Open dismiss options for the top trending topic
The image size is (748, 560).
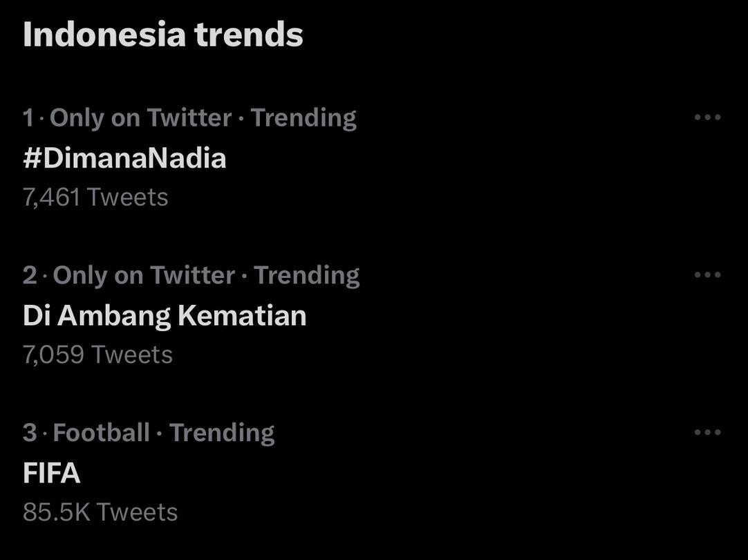[707, 118]
